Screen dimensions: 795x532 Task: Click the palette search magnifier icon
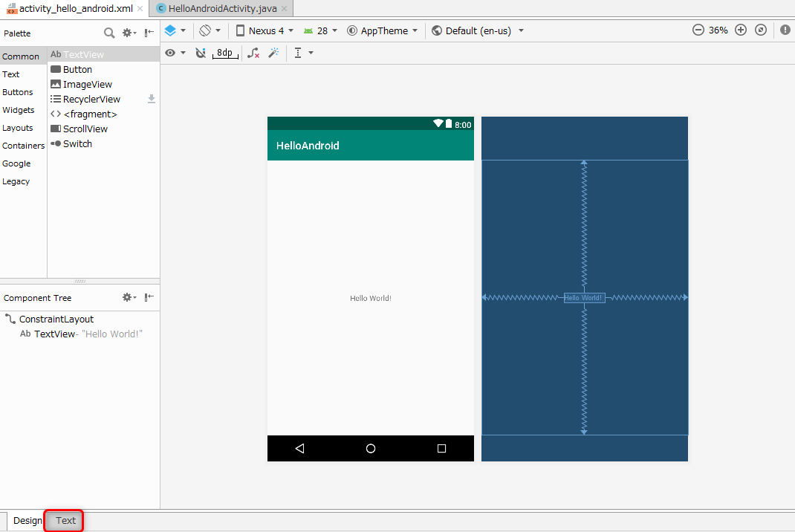109,33
